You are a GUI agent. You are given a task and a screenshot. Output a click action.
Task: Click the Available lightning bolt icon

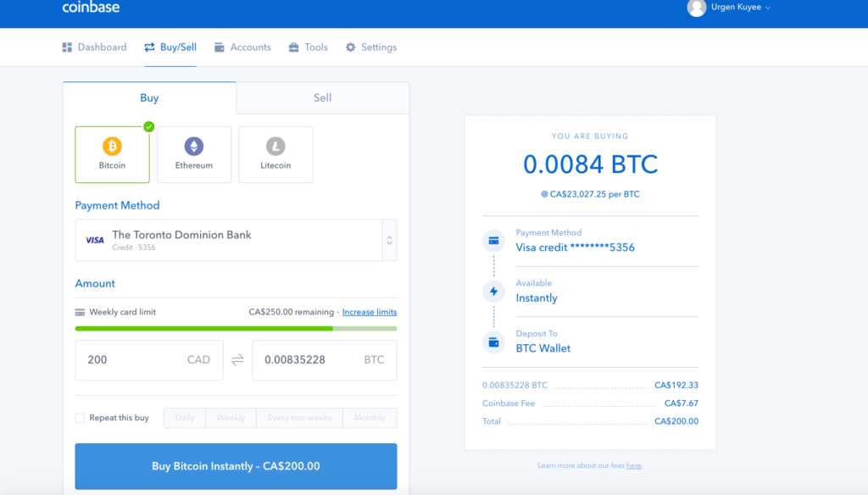click(494, 292)
